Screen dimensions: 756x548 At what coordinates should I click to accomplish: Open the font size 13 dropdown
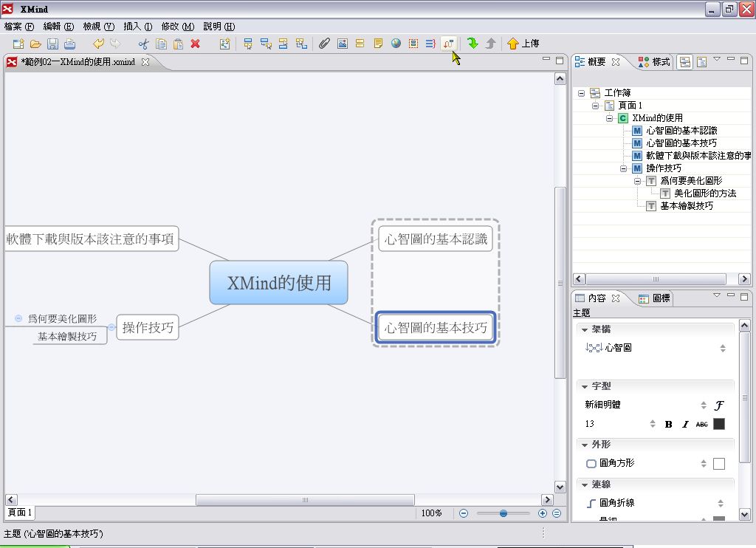(653, 424)
